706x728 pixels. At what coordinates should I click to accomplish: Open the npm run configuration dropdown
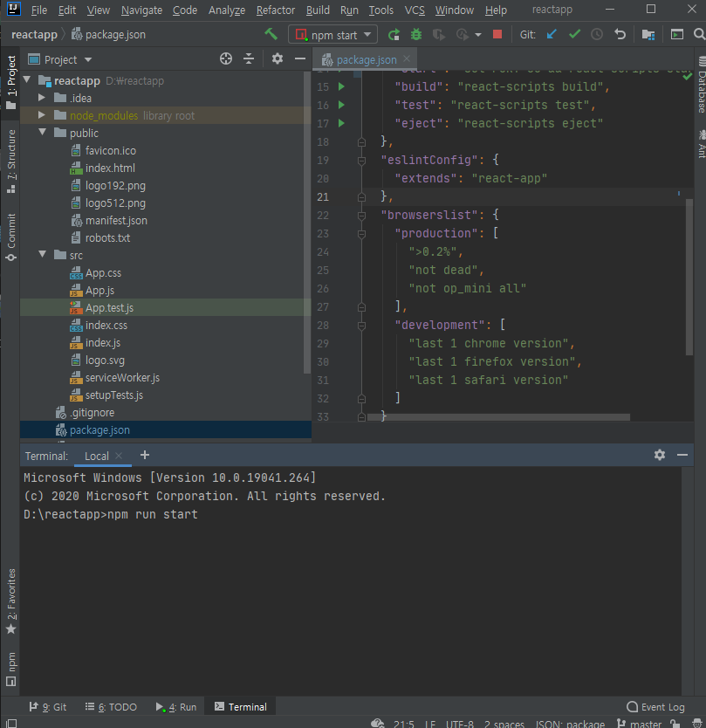[x=332, y=35]
